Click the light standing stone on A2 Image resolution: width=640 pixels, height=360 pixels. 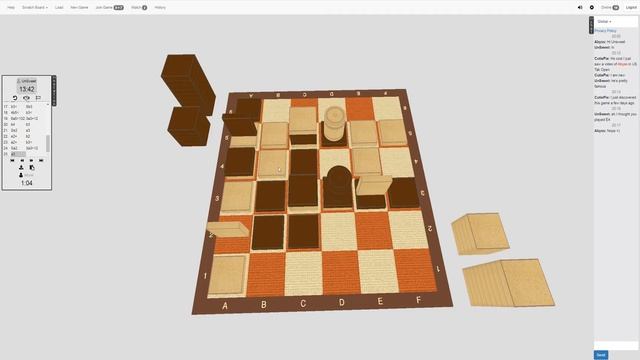click(x=228, y=229)
